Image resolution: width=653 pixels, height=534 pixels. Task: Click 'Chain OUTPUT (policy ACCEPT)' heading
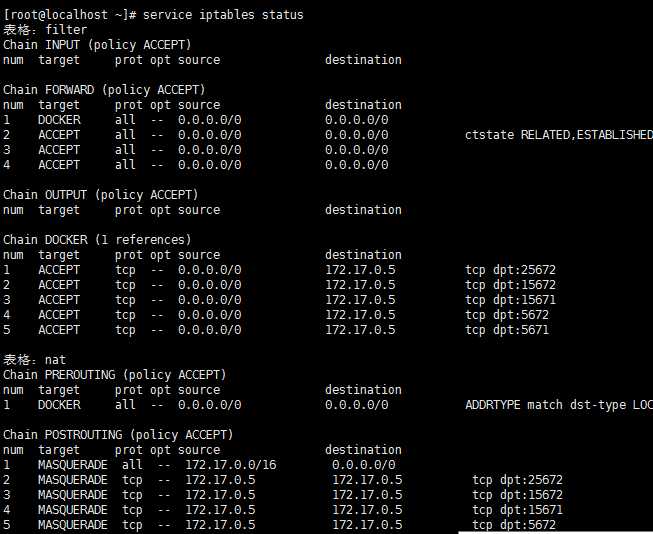click(x=100, y=195)
